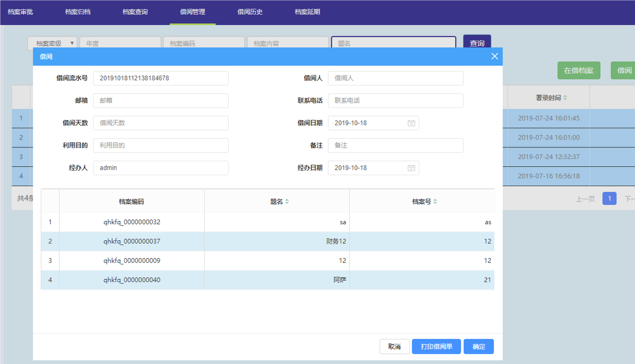Select row qhkfq_0000000009
The image size is (635, 364).
pyautogui.click(x=268, y=261)
